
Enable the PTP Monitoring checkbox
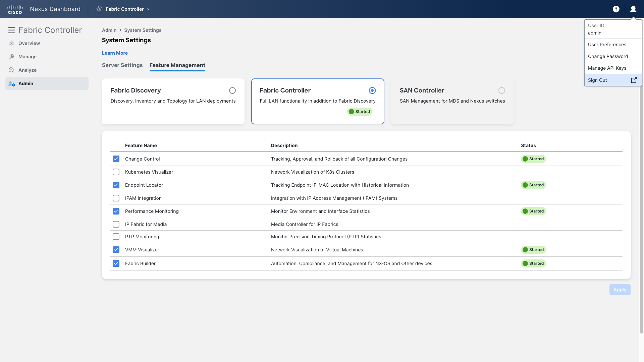[x=116, y=237]
